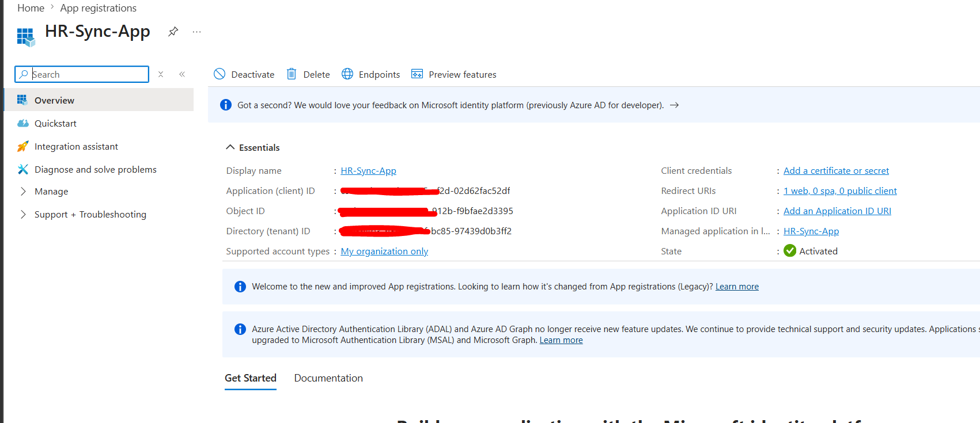This screenshot has height=423, width=980.
Task: Open the HR-Sync-App display name link
Action: coord(368,171)
